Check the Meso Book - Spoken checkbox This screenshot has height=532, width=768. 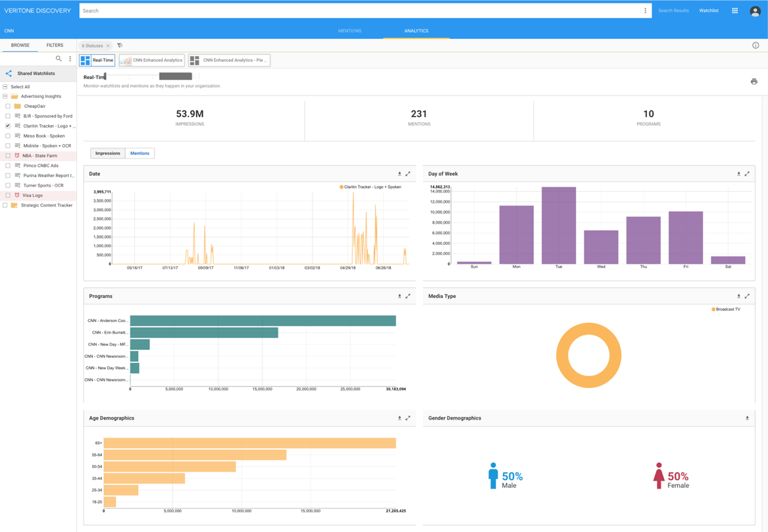coord(8,136)
